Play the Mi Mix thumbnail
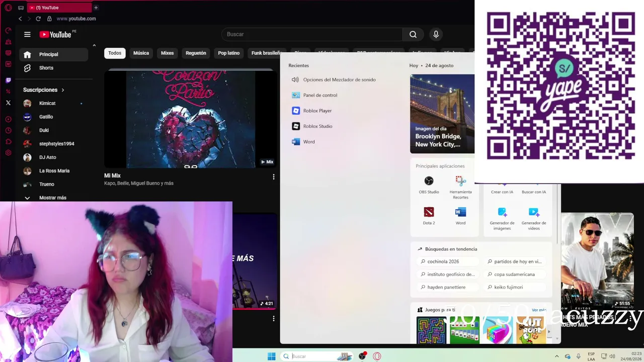 pyautogui.click(x=191, y=119)
